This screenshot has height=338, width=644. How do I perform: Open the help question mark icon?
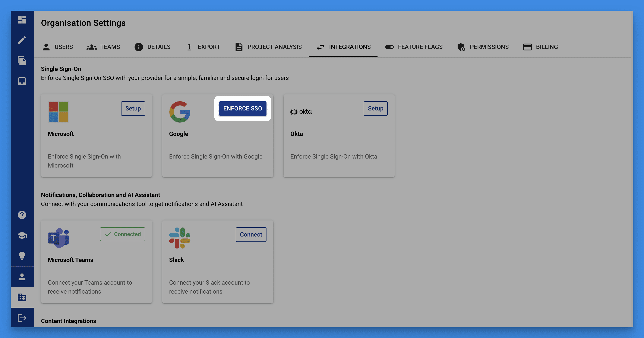pos(22,215)
